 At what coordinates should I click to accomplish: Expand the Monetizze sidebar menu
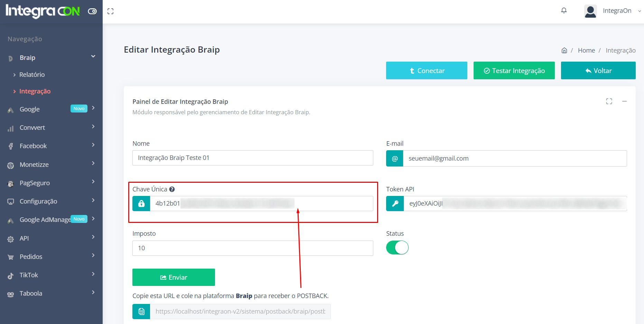(x=51, y=164)
